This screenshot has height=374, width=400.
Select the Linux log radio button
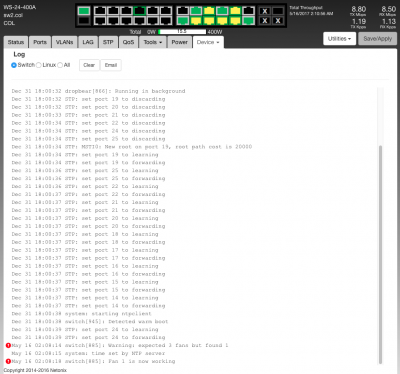pos(39,65)
